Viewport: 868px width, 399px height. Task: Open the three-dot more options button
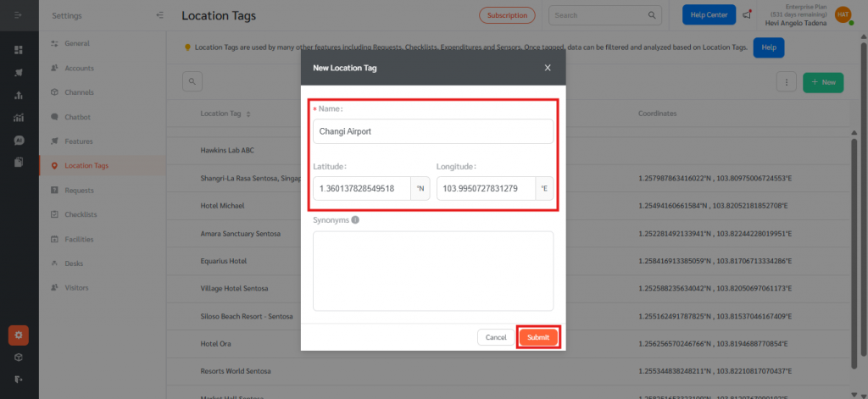point(787,82)
